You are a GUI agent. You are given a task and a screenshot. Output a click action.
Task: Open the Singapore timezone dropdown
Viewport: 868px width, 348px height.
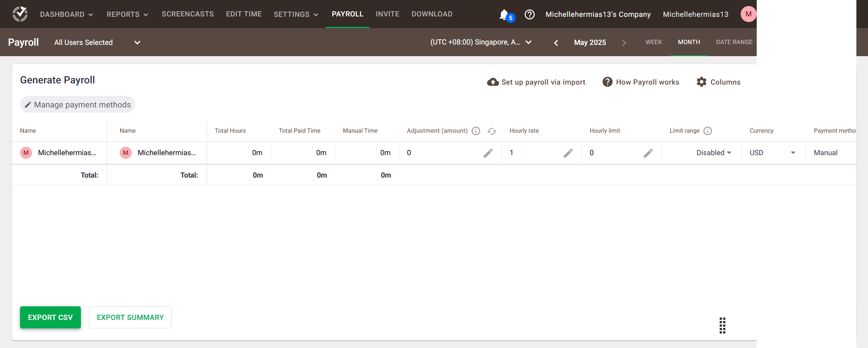click(x=481, y=42)
